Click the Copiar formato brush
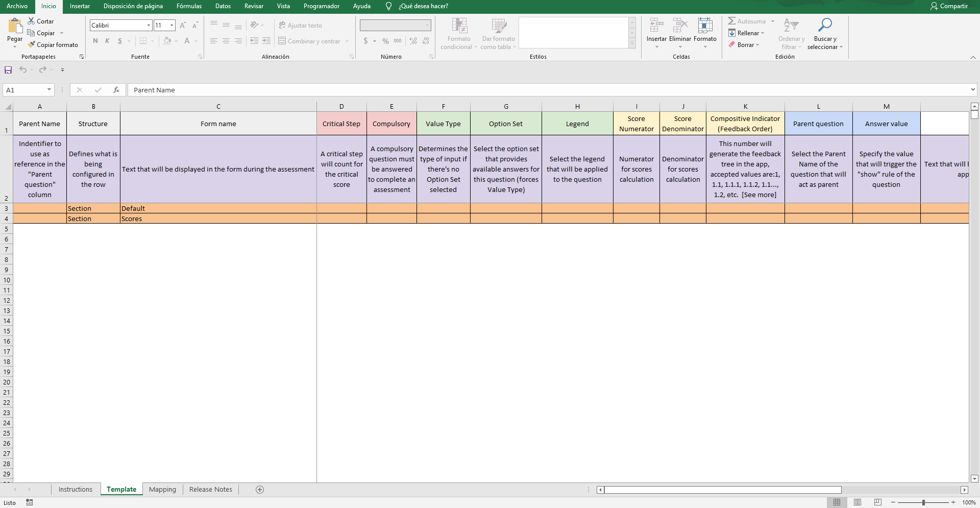This screenshot has width=980, height=508. tap(31, 44)
